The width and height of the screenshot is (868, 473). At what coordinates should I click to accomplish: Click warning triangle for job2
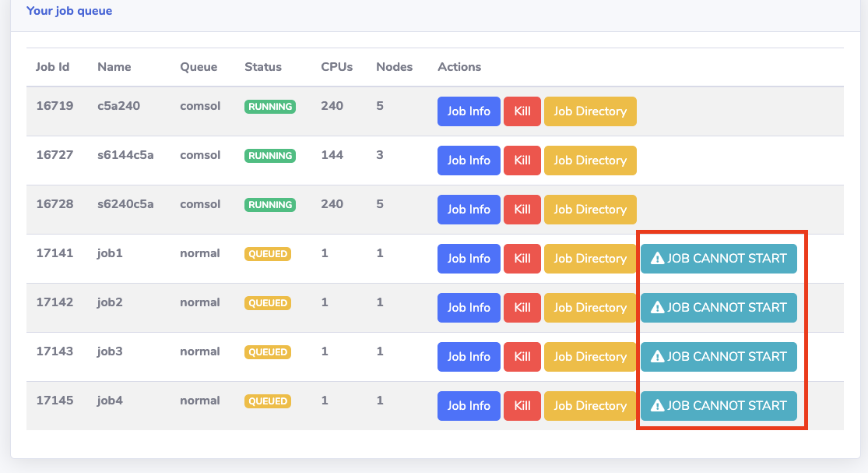click(x=657, y=308)
